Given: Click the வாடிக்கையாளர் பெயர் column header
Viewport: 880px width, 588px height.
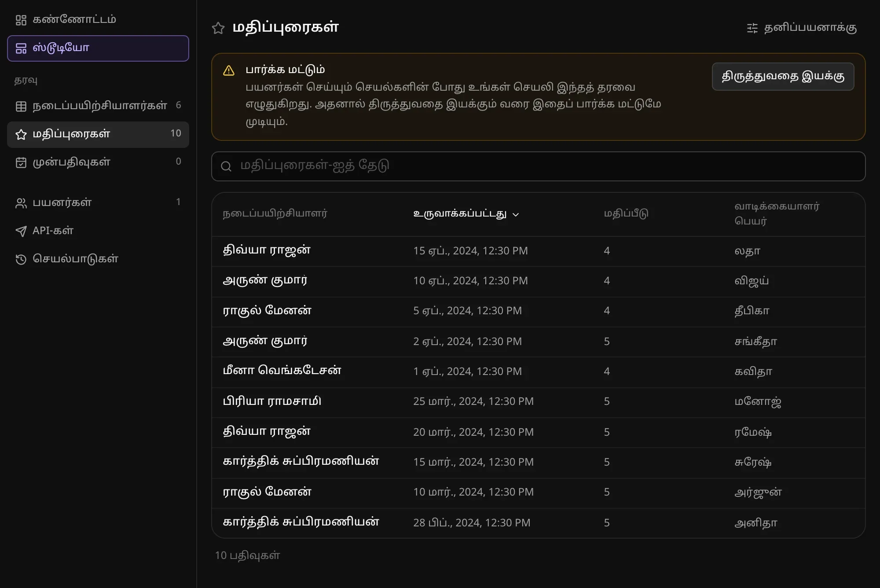Looking at the screenshot, I should (x=777, y=214).
